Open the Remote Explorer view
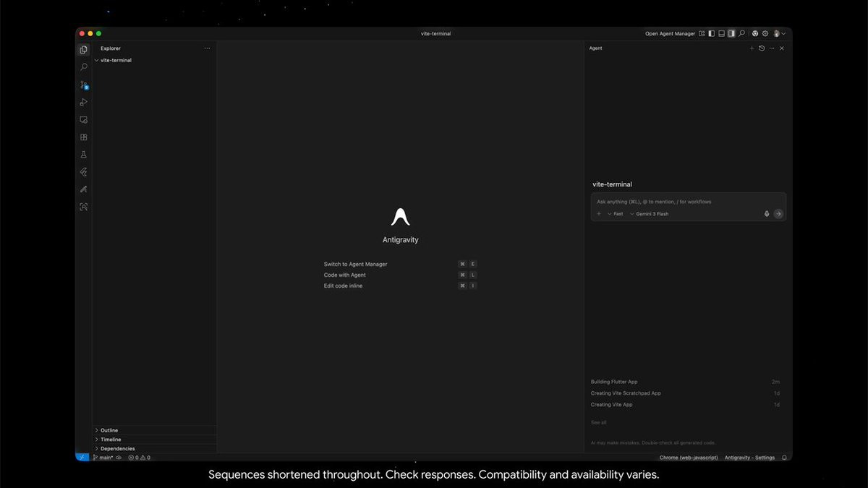The width and height of the screenshot is (868, 488). (84, 119)
